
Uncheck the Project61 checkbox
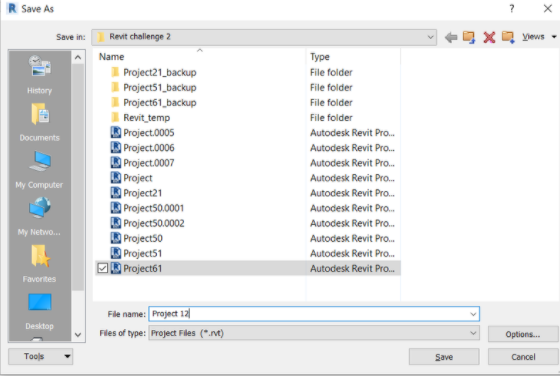[102, 268]
